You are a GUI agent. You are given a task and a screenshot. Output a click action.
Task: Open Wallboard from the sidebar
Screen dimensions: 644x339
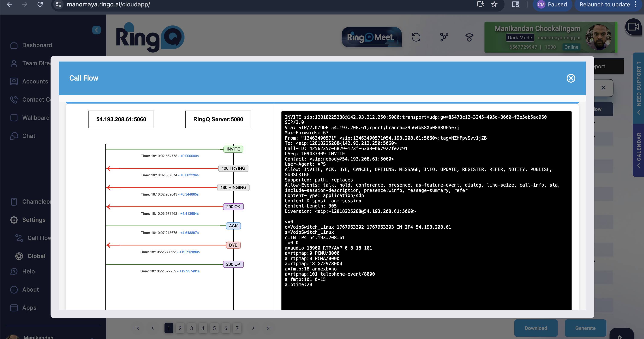36,118
